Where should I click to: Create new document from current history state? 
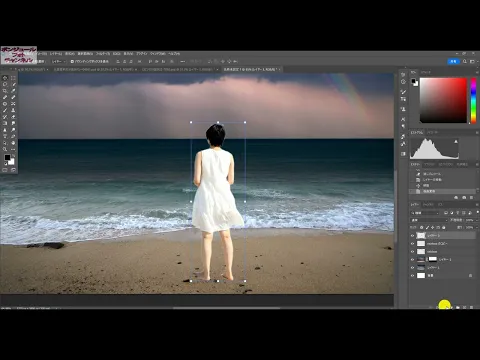(x=456, y=197)
